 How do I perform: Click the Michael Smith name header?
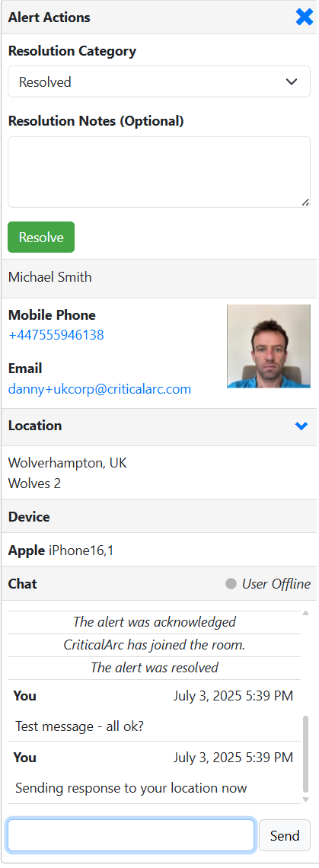click(x=159, y=277)
